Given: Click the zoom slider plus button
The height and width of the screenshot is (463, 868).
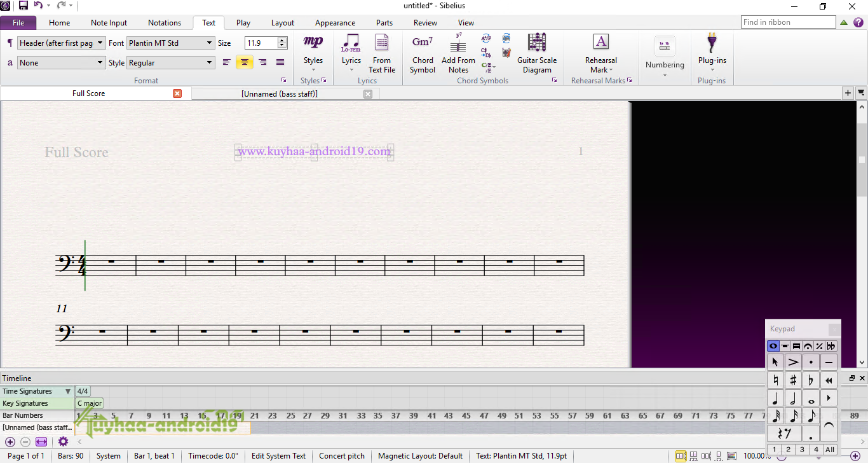Looking at the screenshot, I should pos(855,456).
